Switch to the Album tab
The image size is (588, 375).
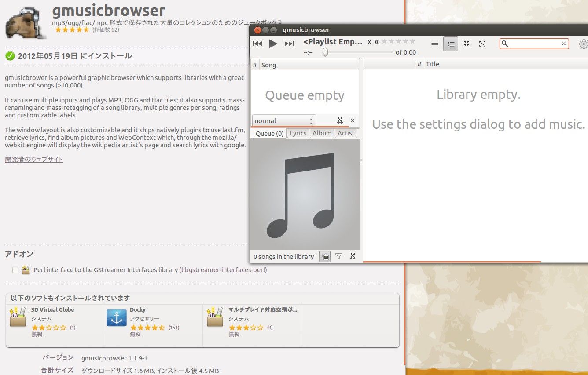point(322,133)
